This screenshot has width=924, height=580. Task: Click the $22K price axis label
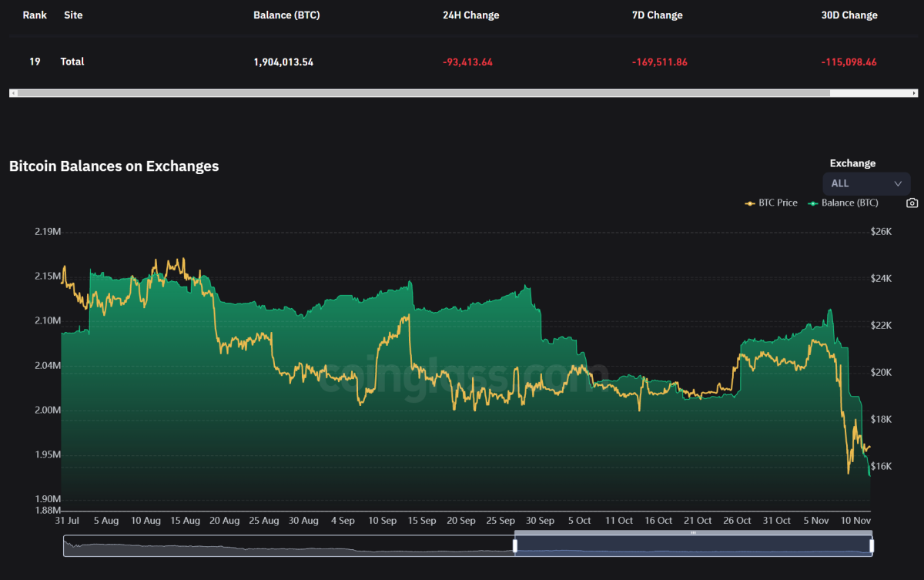(x=881, y=326)
